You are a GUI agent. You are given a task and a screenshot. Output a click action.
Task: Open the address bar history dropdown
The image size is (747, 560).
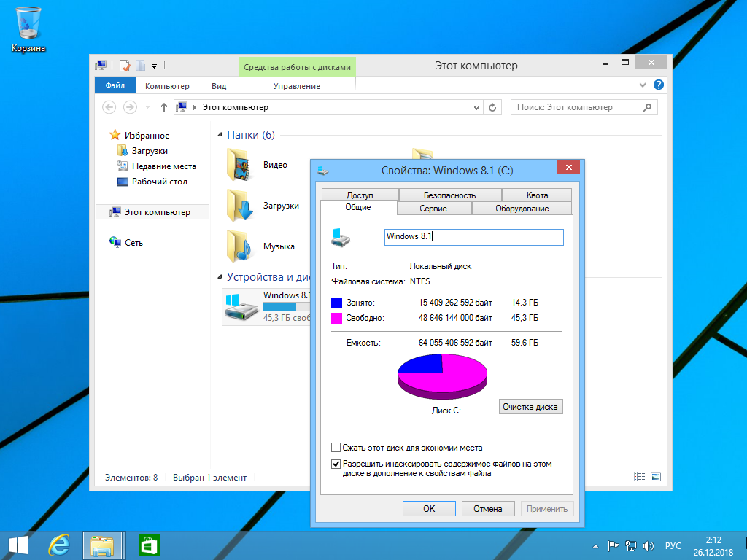476,108
